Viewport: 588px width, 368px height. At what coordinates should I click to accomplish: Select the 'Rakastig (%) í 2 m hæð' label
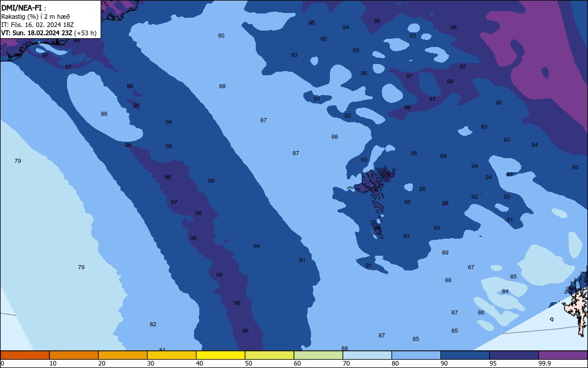click(x=35, y=16)
